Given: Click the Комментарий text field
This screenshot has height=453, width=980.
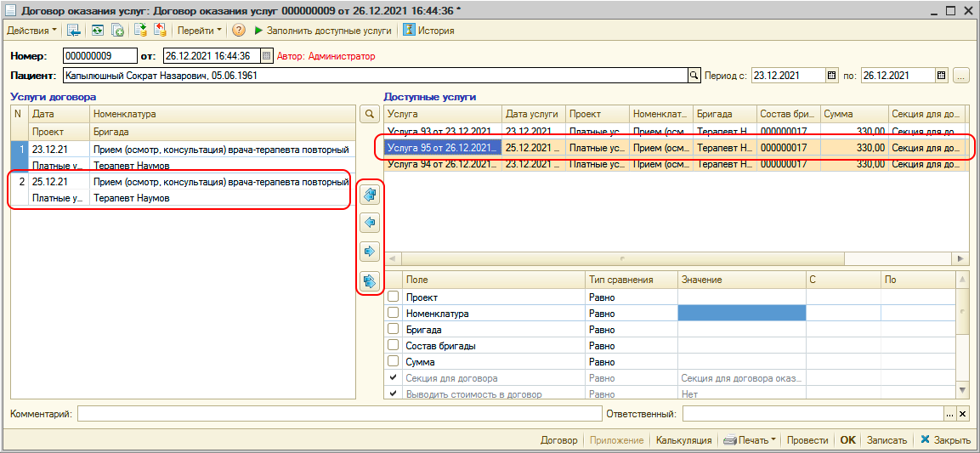Looking at the screenshot, I should click(x=338, y=414).
